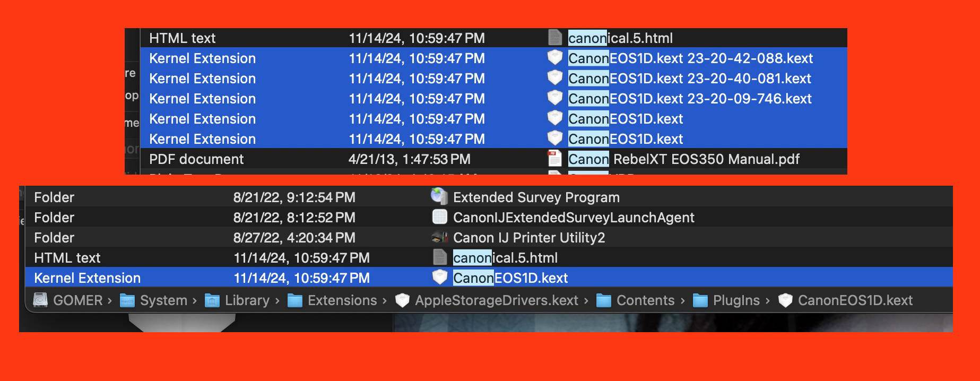980x381 pixels.
Task: Select the kext icon for CanonEOS1D.kext 23-20-40-081.kext
Action: 554,78
